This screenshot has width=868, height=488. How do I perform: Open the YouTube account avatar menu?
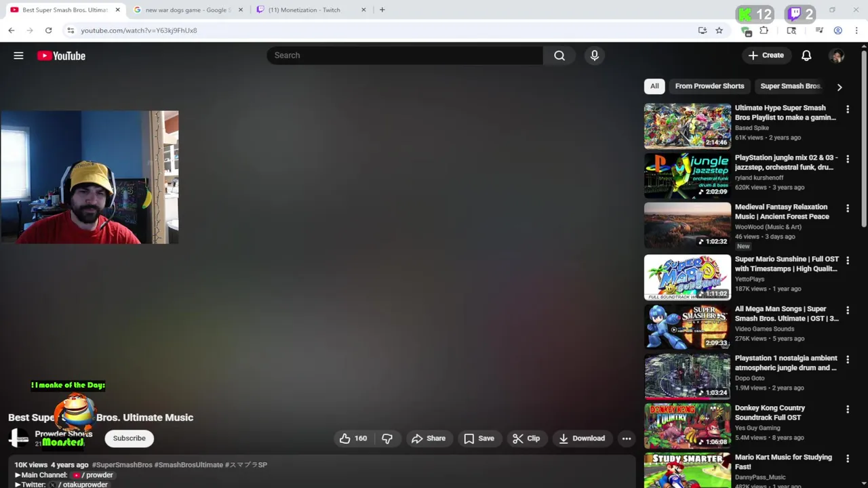pos(837,56)
